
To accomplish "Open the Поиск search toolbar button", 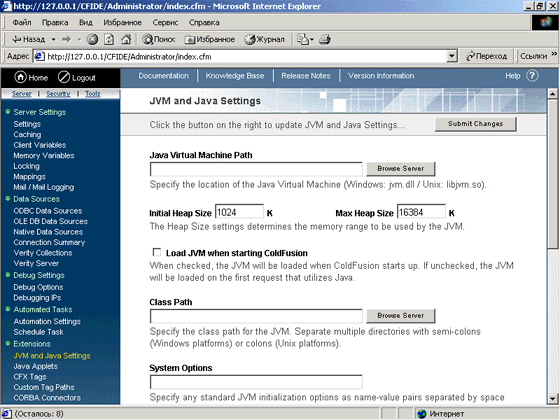I will (x=159, y=39).
